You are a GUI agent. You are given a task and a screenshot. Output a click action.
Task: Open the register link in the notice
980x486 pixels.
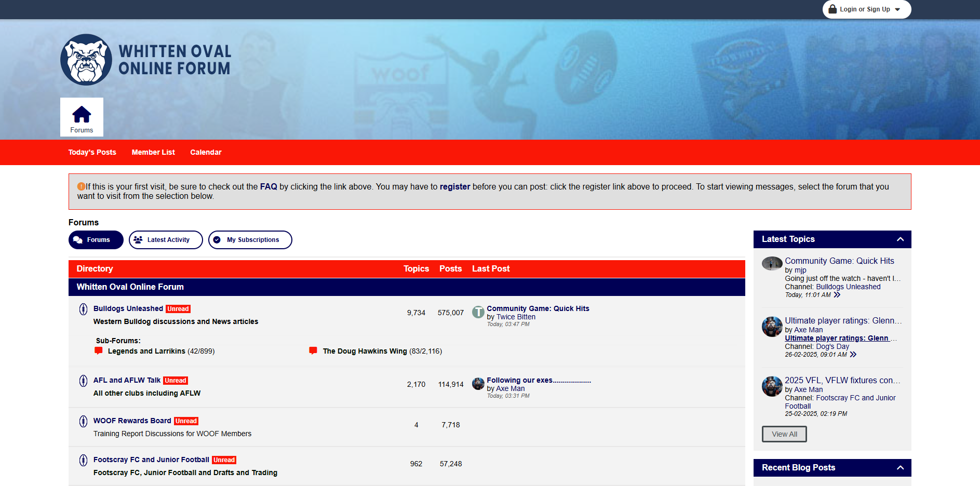[454, 187]
